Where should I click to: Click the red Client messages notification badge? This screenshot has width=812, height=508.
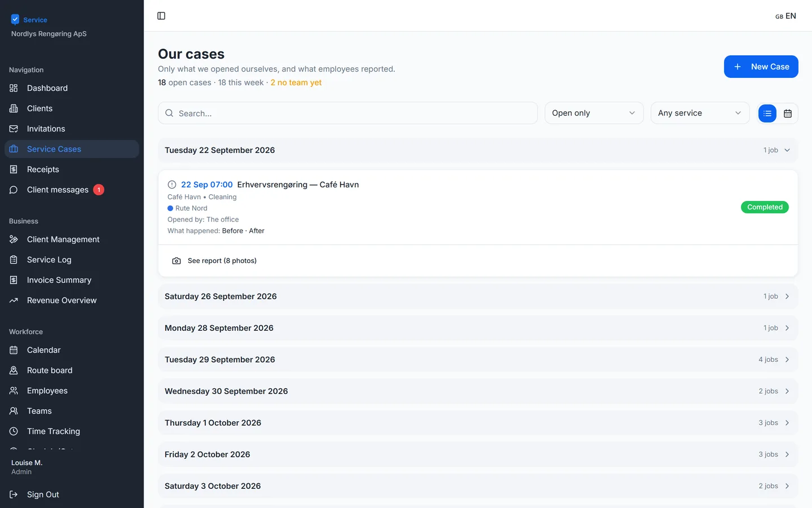pos(99,190)
